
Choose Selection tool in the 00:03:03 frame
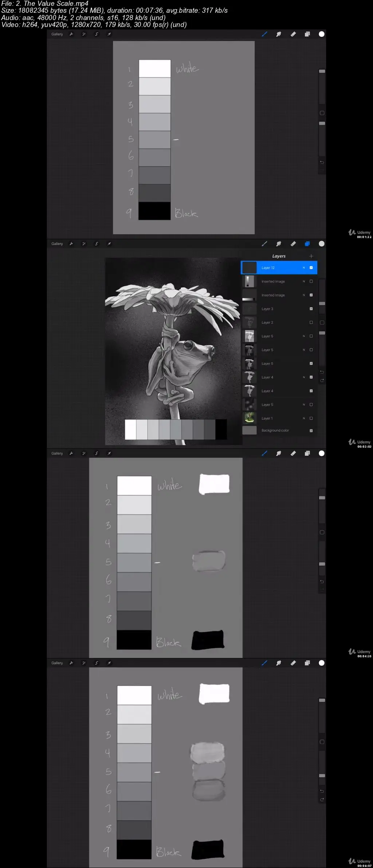coord(97,244)
